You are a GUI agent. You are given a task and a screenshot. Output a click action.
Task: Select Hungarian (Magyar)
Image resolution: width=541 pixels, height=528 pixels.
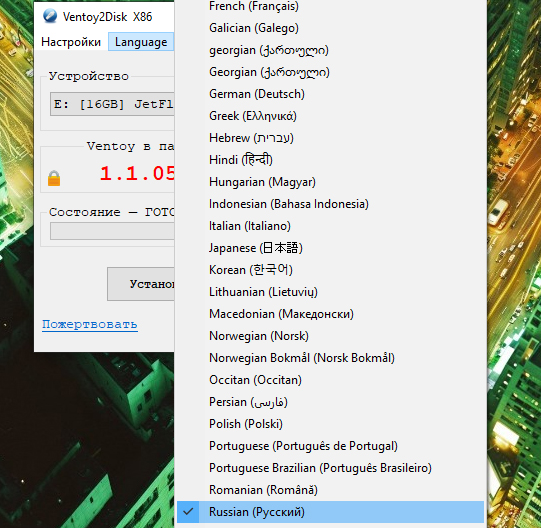coord(330,182)
